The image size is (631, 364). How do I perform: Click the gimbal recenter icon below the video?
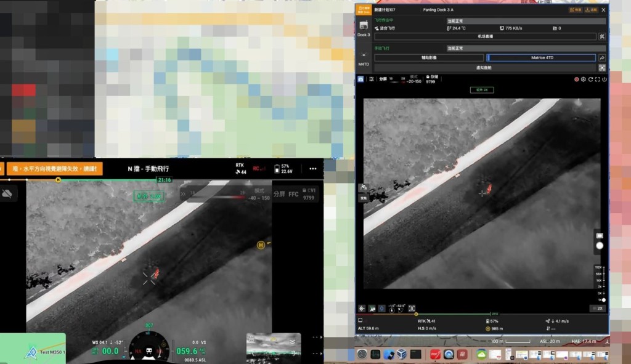coord(412,308)
